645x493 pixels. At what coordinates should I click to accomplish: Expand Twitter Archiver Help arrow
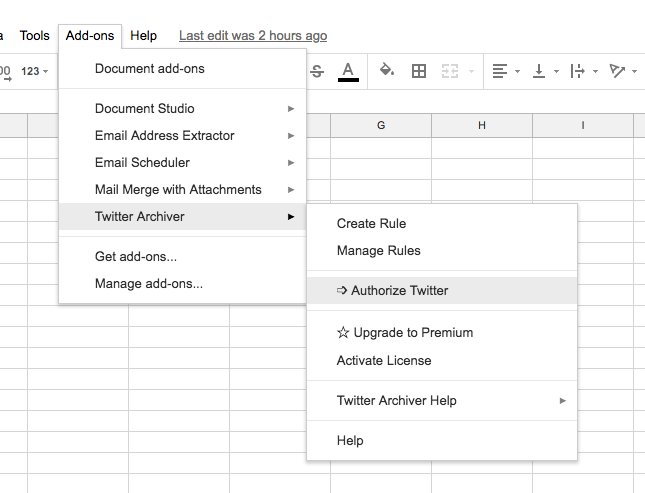pyautogui.click(x=562, y=400)
